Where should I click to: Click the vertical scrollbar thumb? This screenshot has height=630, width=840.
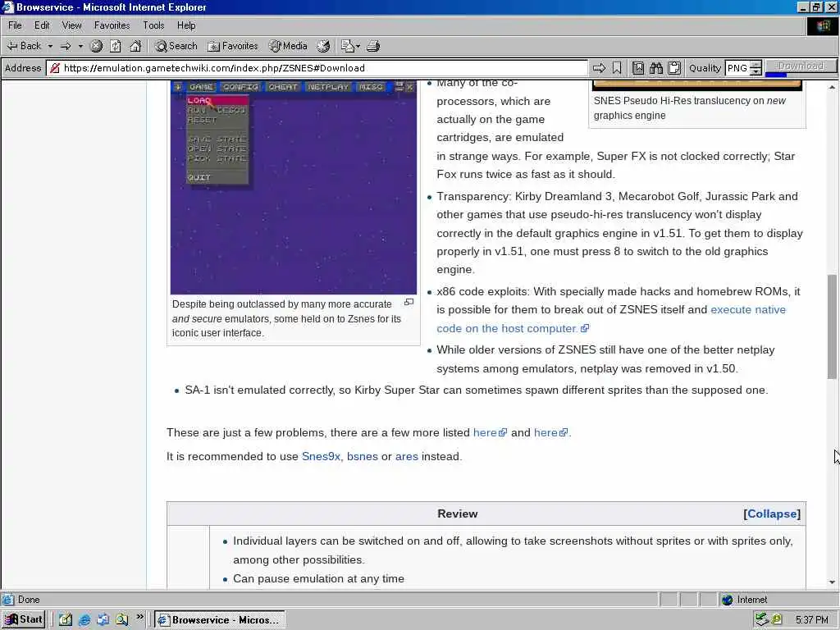[832, 326]
